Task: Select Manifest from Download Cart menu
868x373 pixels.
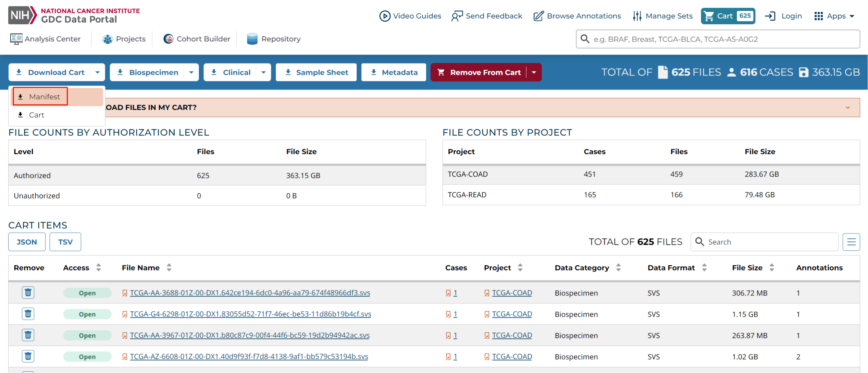Action: point(45,97)
